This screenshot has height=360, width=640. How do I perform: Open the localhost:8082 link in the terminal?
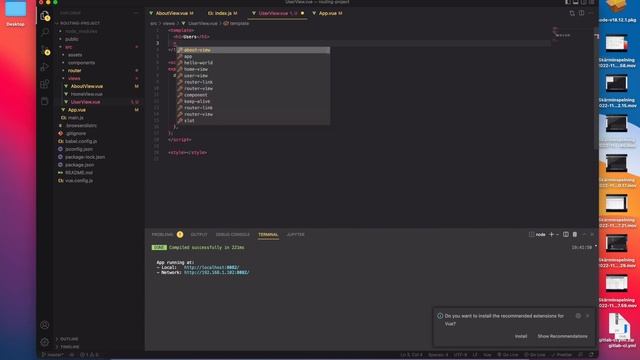click(211, 267)
